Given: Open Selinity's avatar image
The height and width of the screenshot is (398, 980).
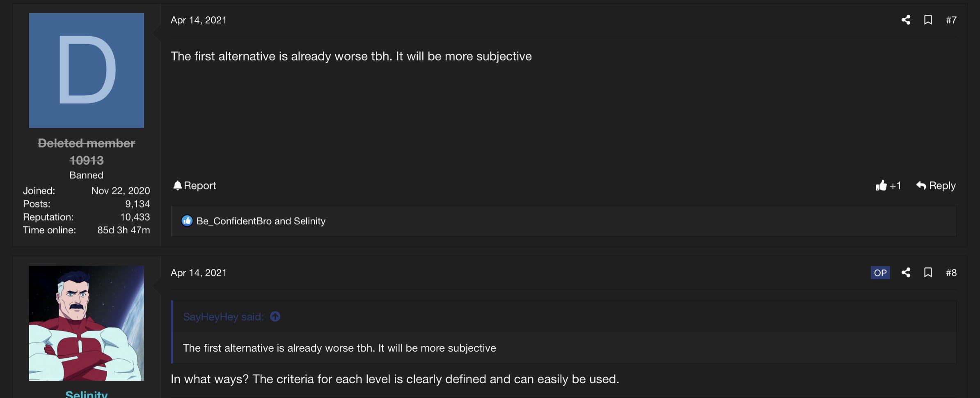Looking at the screenshot, I should click(87, 323).
